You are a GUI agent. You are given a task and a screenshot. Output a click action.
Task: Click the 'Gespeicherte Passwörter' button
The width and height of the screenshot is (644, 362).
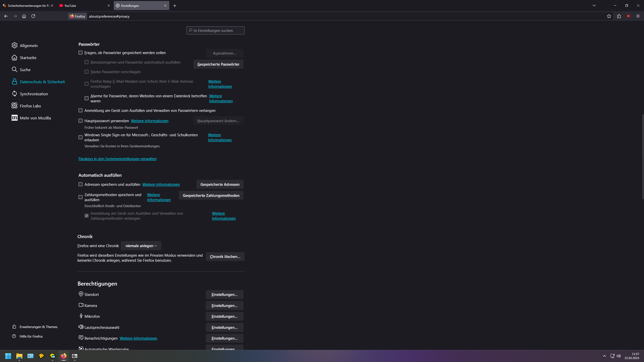218,64
